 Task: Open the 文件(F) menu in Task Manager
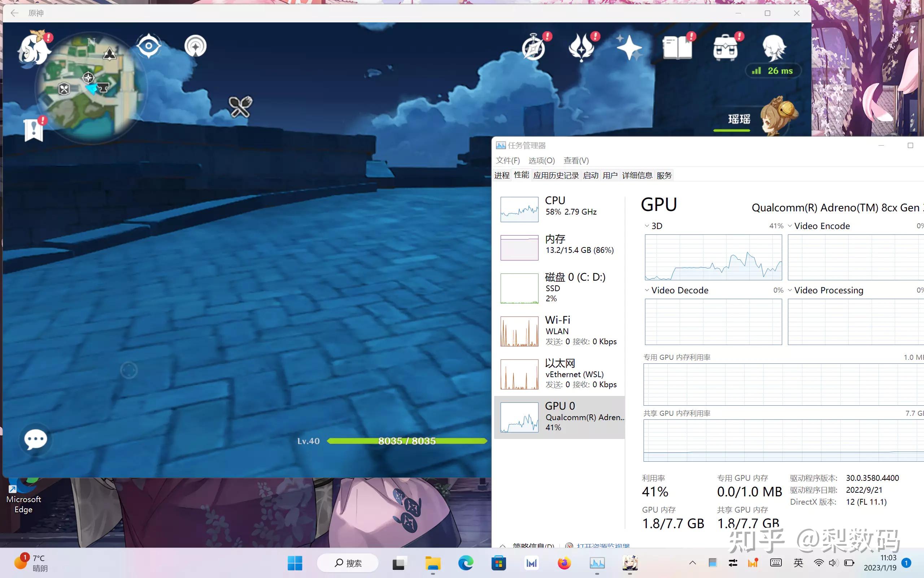click(507, 160)
